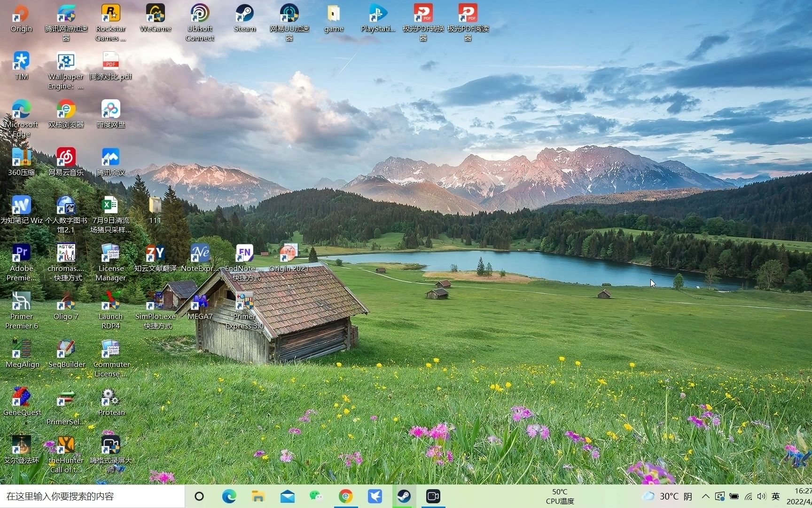The width and height of the screenshot is (812, 508).
Task: Select the 同源对比.pdf file
Action: click(x=110, y=66)
